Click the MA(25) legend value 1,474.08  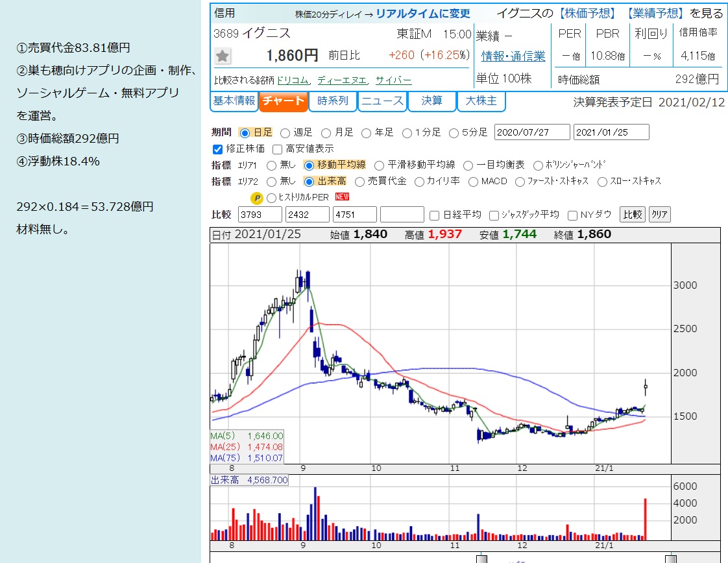(265, 447)
